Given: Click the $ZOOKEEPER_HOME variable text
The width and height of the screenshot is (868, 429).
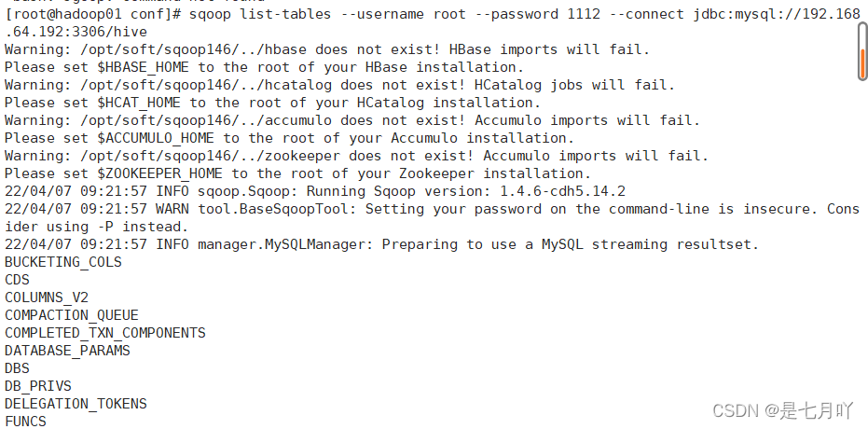Looking at the screenshot, I should 160,173.
